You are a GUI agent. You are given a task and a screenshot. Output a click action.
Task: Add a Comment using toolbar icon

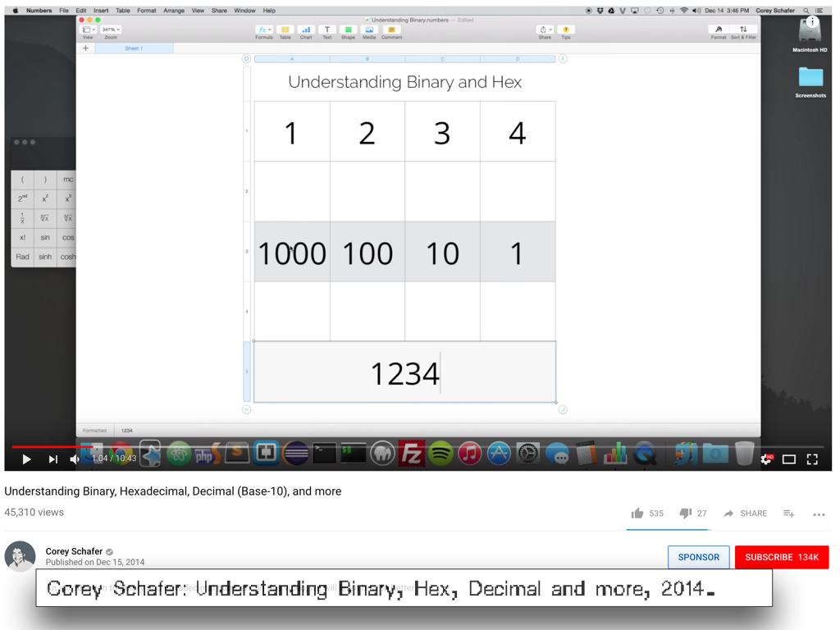click(391, 30)
